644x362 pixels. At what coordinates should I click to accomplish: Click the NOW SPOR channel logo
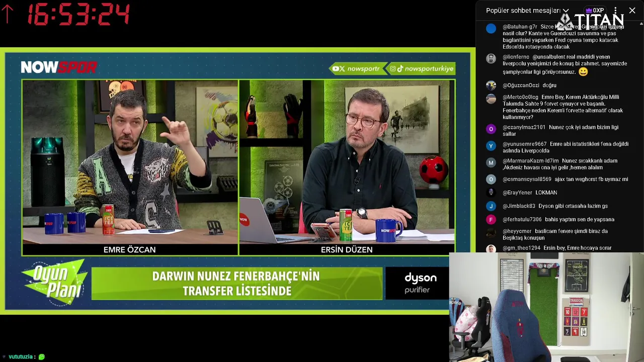pos(59,67)
